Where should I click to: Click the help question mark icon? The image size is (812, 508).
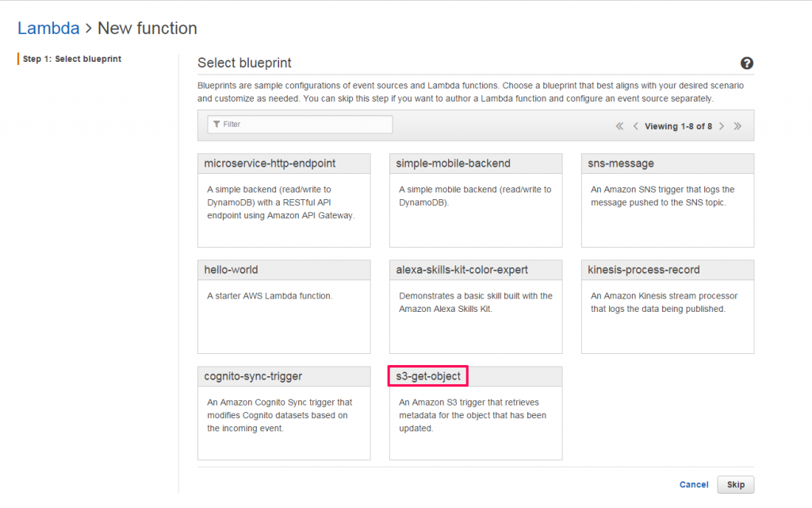point(746,63)
